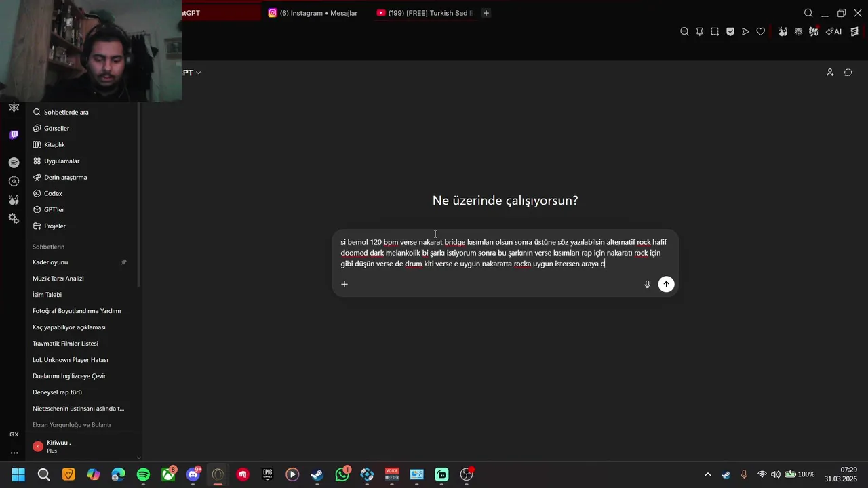Open Projeler in the ChatGPT sidebar

(83, 226)
